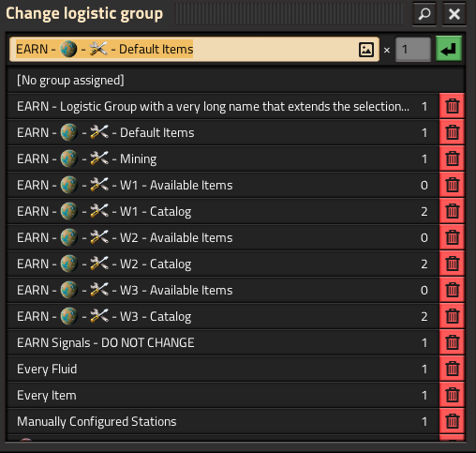
Task: Open the rich text icon picker in name field
Action: [x=366, y=50]
